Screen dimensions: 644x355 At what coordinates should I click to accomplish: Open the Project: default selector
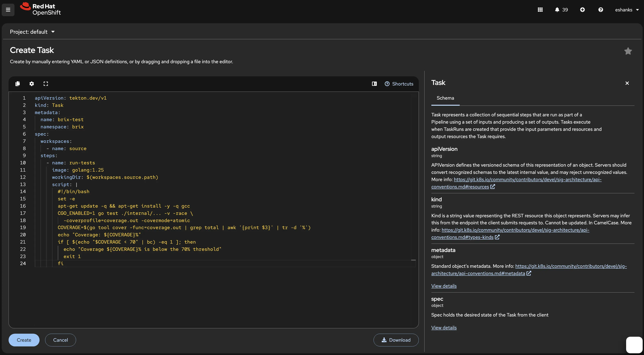32,32
